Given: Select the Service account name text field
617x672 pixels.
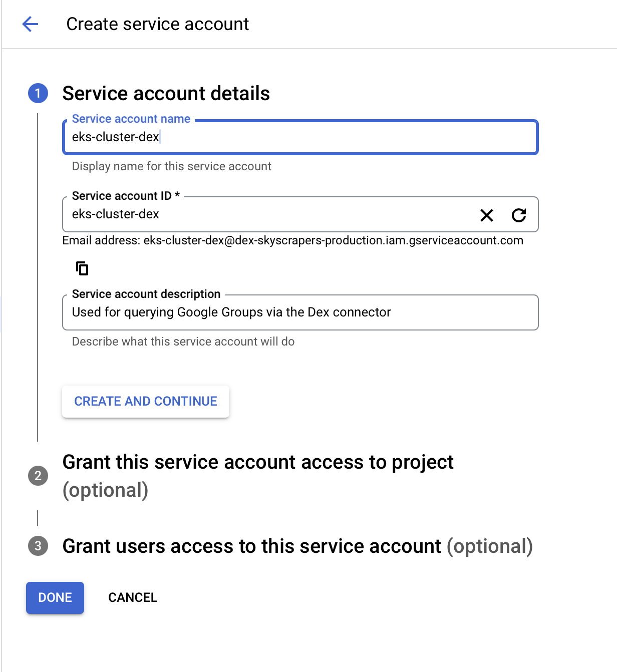Looking at the screenshot, I should [299, 137].
